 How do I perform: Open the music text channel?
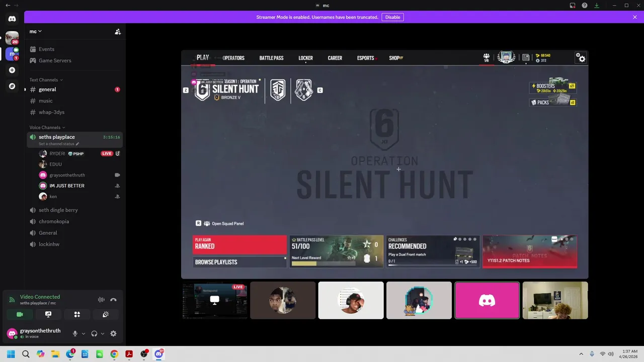(74, 101)
